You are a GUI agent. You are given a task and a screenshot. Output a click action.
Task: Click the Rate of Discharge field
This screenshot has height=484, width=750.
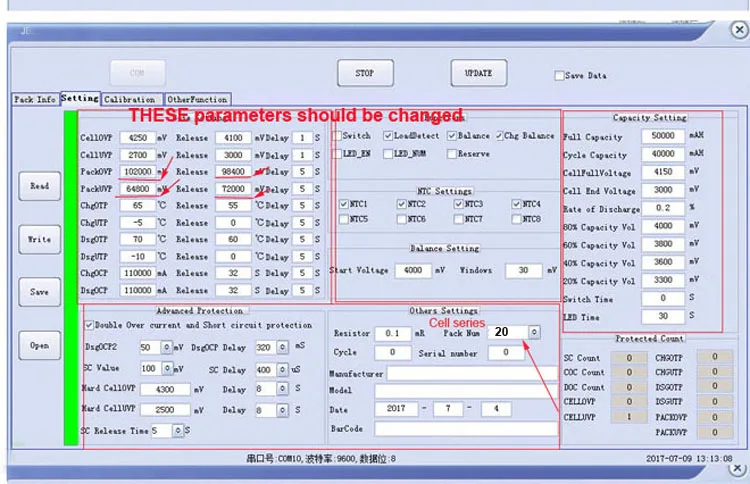[x=663, y=208]
